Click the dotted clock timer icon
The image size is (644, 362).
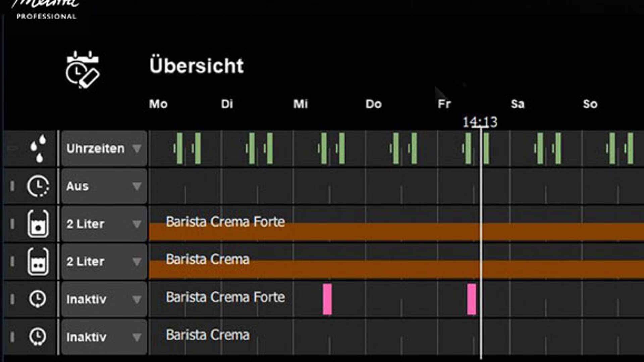(38, 186)
